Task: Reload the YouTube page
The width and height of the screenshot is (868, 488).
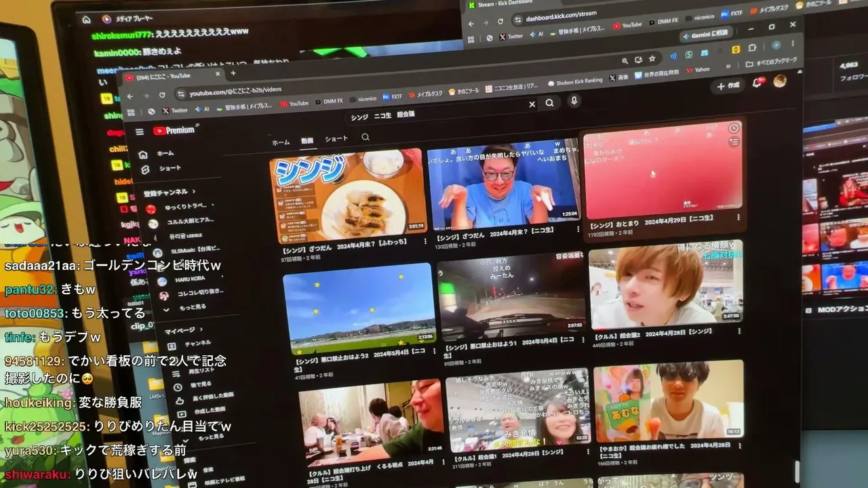Action: pos(163,95)
